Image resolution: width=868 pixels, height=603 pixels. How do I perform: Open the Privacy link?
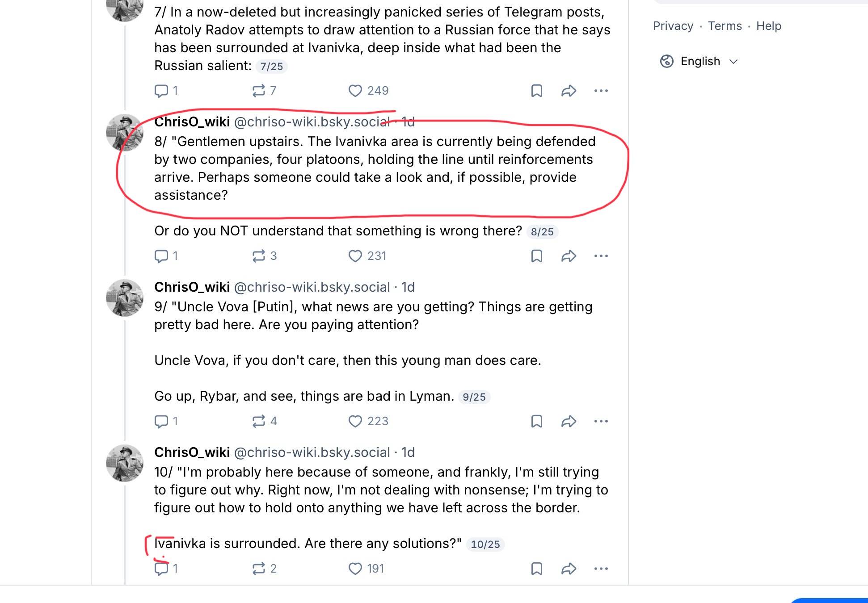click(x=673, y=26)
